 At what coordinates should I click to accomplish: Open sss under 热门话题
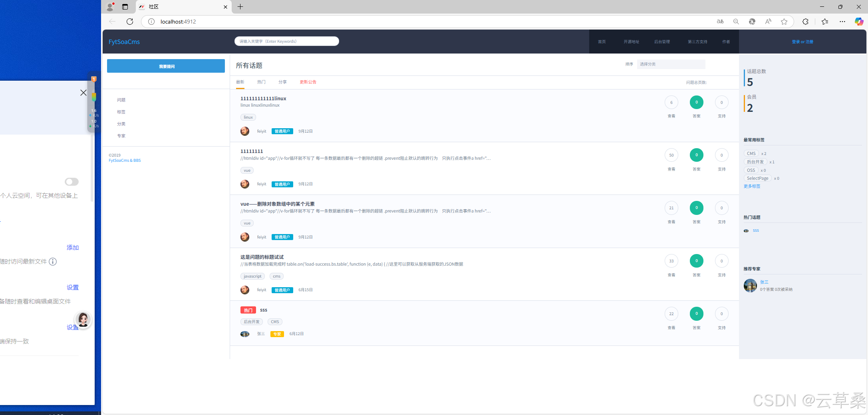756,230
